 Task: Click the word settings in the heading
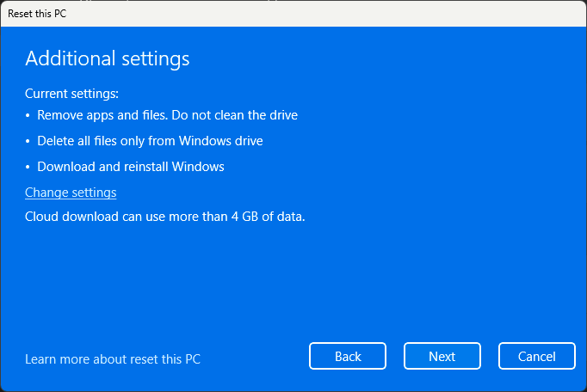pyautogui.click(x=156, y=58)
